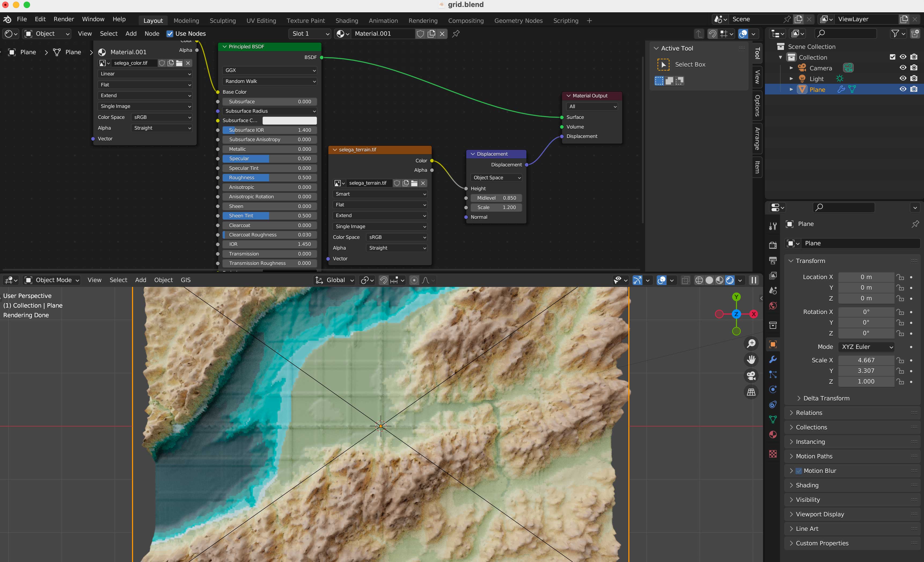Switch perspective/orthographic with the grid icon
The height and width of the screenshot is (562, 924).
(751, 392)
